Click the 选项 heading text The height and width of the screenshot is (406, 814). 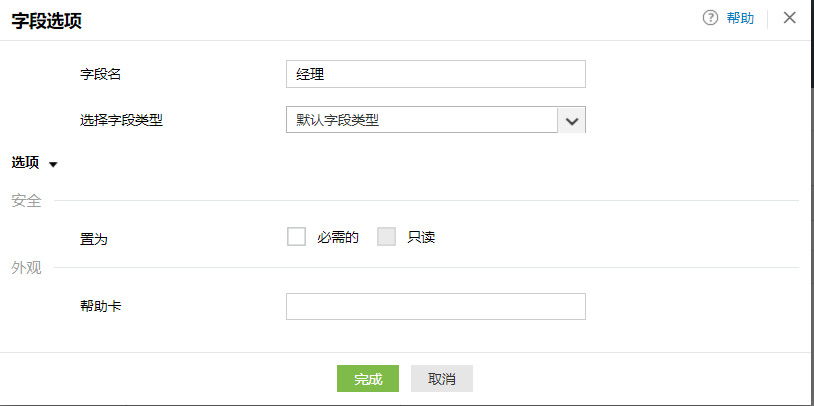(x=25, y=163)
